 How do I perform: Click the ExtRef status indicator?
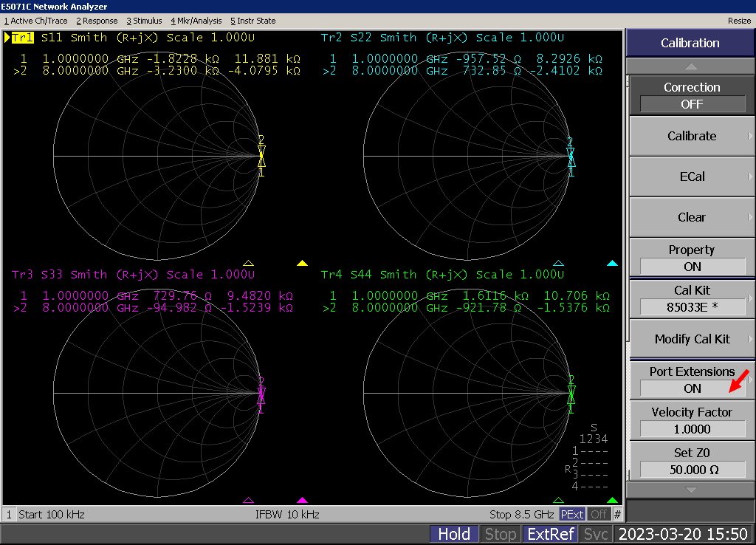549,534
